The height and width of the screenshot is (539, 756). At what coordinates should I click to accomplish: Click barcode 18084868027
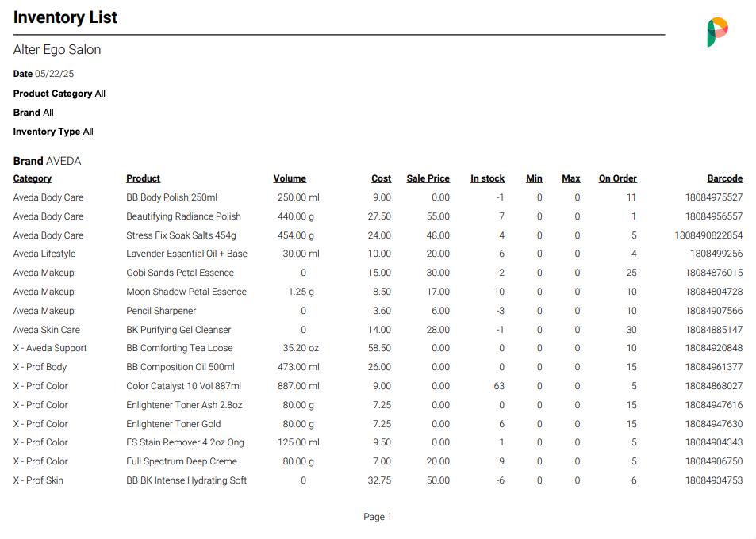click(x=714, y=386)
